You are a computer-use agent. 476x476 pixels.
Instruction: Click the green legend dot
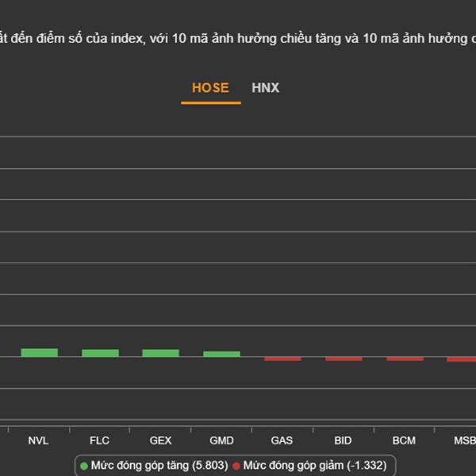[84, 466]
